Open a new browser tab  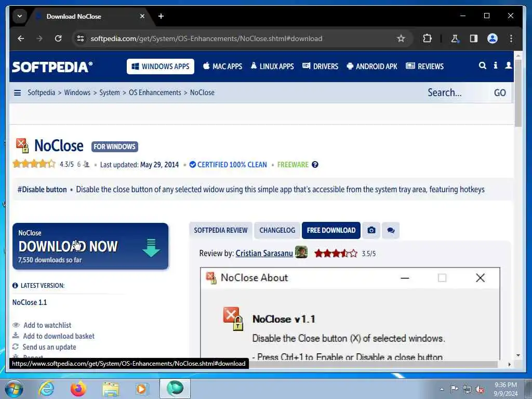click(x=161, y=16)
